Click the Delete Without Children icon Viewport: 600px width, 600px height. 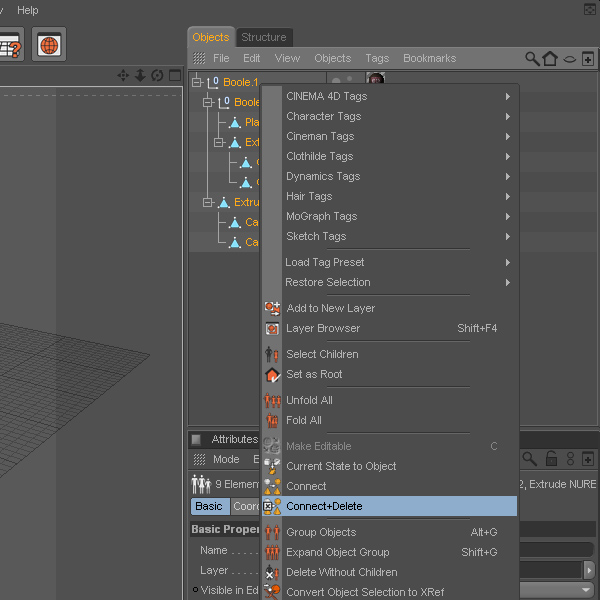point(272,572)
